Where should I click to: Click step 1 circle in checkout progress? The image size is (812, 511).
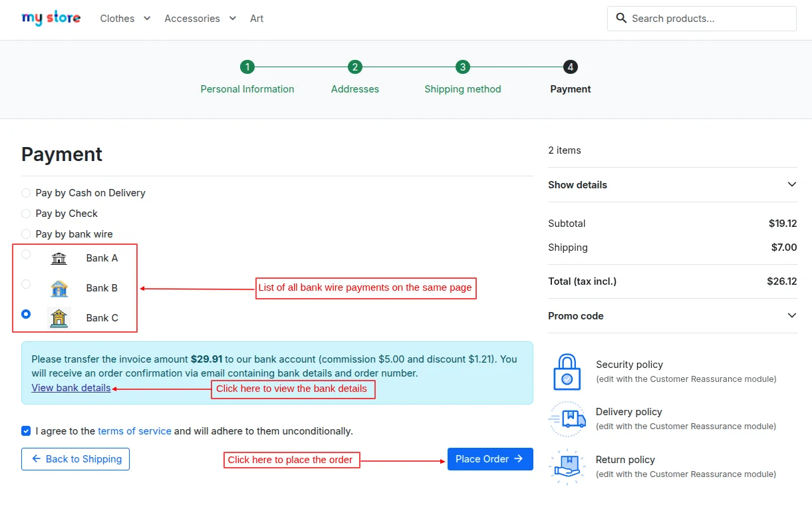(x=247, y=67)
